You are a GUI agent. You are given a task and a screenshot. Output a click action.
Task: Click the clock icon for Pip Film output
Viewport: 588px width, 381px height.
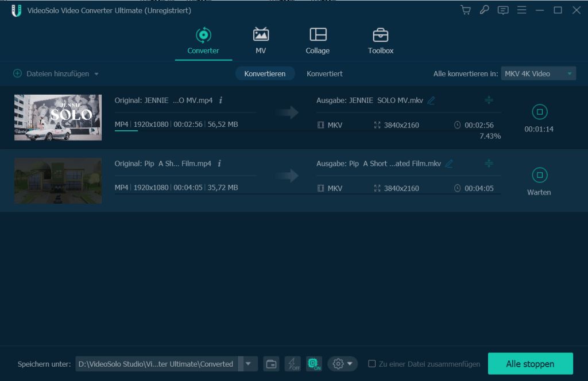[x=457, y=188]
